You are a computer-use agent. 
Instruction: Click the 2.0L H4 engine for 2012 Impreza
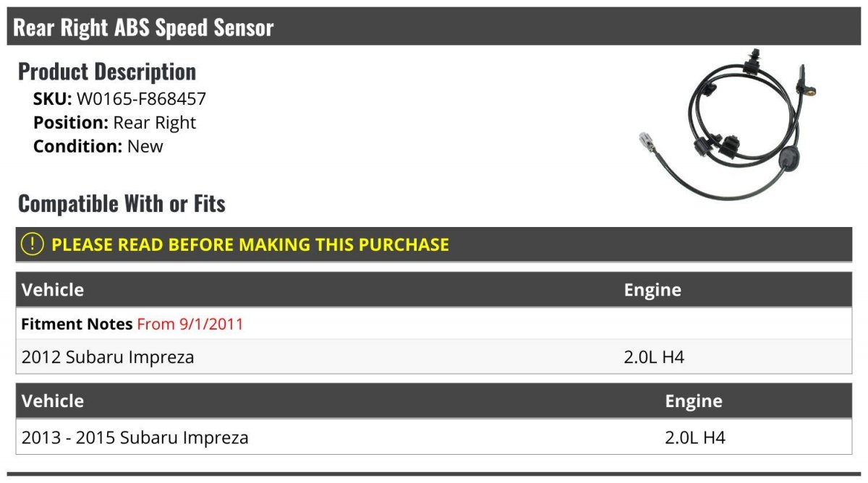[654, 357]
